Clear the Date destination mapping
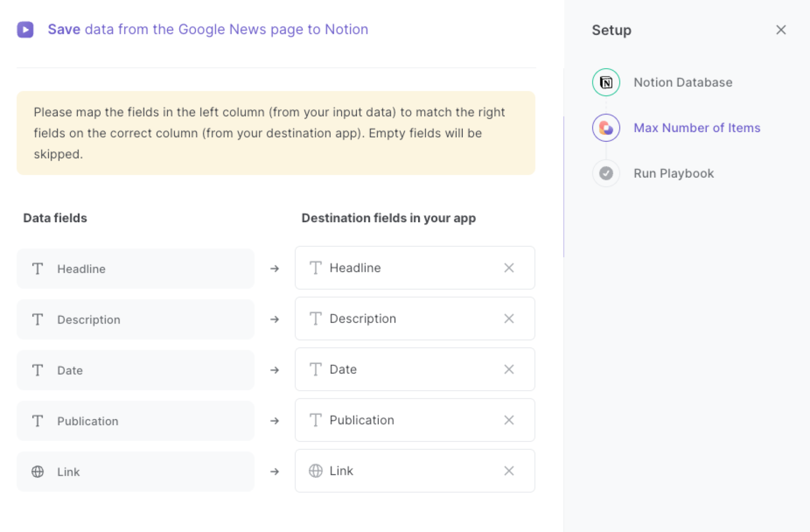Screen dimensions: 810x532 point(509,369)
